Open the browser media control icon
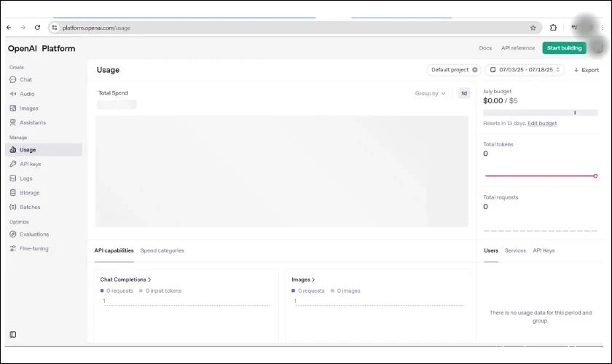612x364 pixels. [574, 28]
